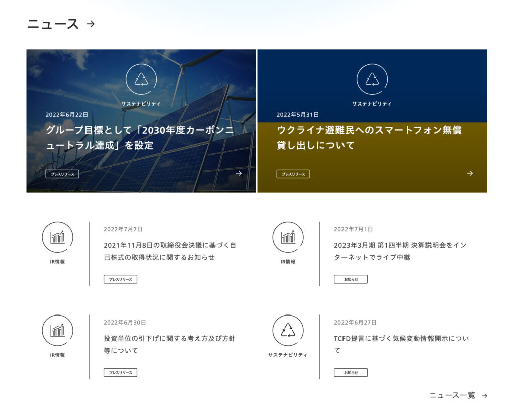515x420 pixels.
Task: Click the arrow on the carbon neutral card
Action: coord(239,173)
